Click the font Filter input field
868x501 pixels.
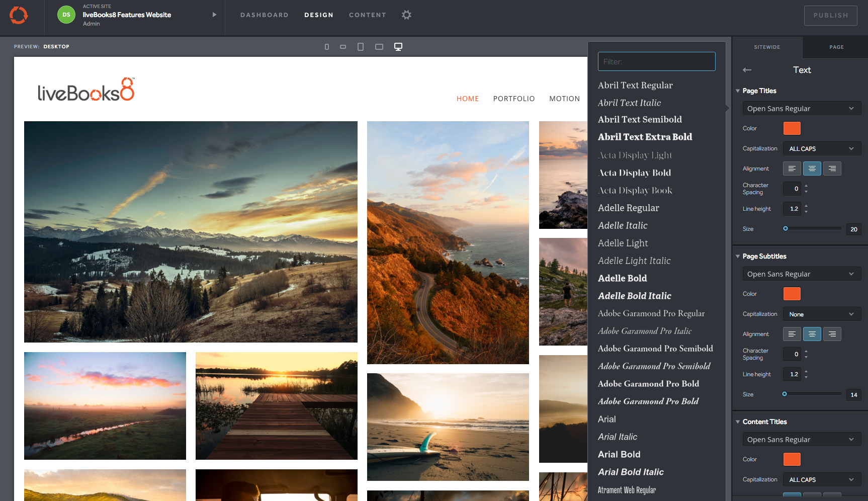pyautogui.click(x=657, y=61)
